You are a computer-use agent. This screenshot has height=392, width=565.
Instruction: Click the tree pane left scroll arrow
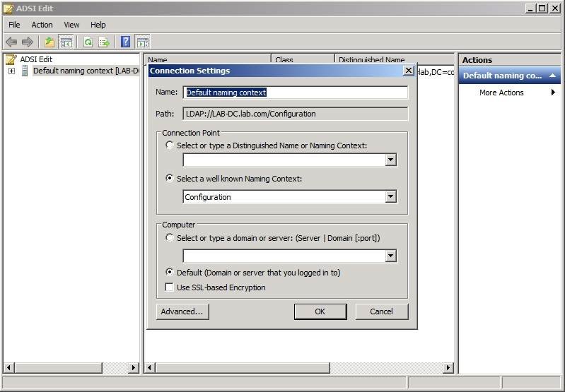tap(8, 367)
